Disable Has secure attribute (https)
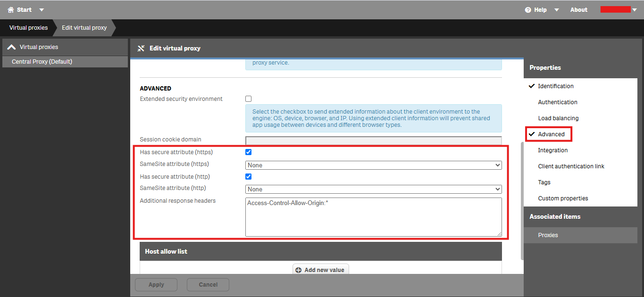 click(x=248, y=152)
